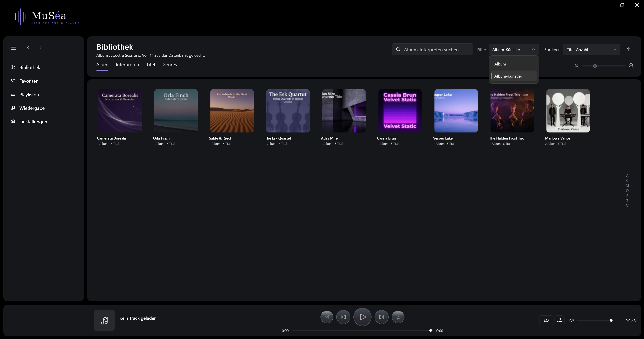Jump to letter V in index

(x=627, y=206)
